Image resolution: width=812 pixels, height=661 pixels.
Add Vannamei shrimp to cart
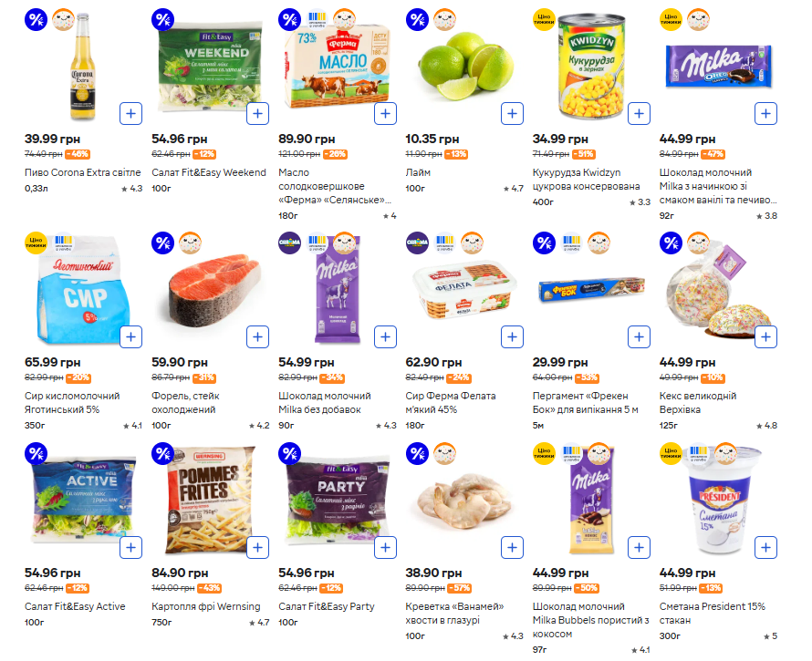tap(512, 547)
